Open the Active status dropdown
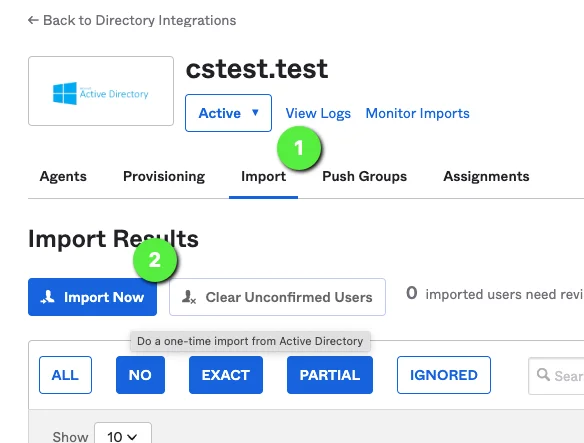Viewport: 584px width, 443px height. (x=228, y=113)
